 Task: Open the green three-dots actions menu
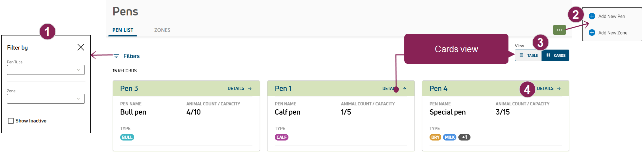click(559, 30)
